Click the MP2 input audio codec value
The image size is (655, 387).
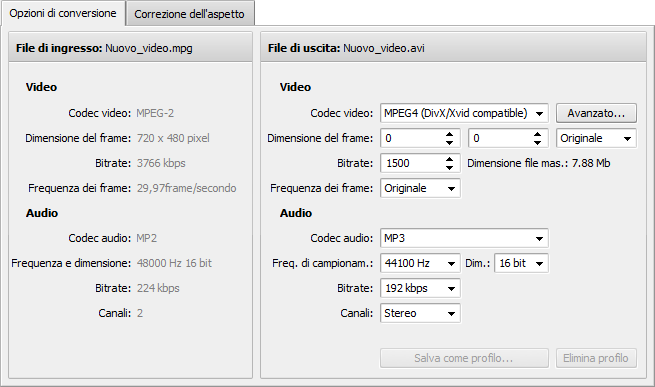click(147, 238)
